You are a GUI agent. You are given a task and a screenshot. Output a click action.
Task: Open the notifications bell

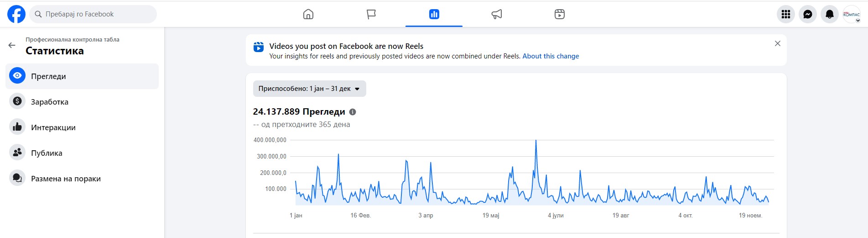829,14
